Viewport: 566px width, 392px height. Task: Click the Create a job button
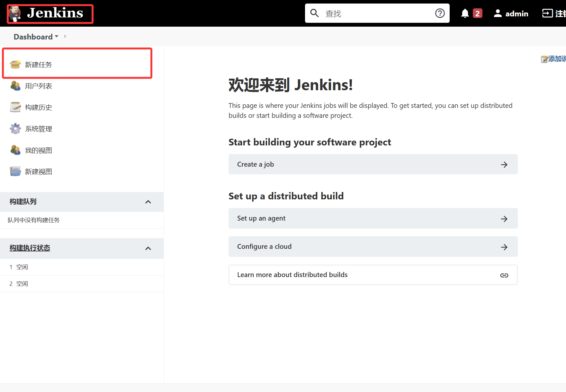[x=373, y=164]
